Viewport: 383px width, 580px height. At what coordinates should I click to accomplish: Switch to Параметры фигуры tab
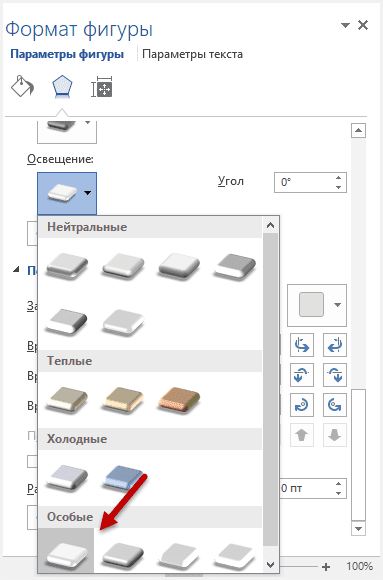click(x=67, y=54)
